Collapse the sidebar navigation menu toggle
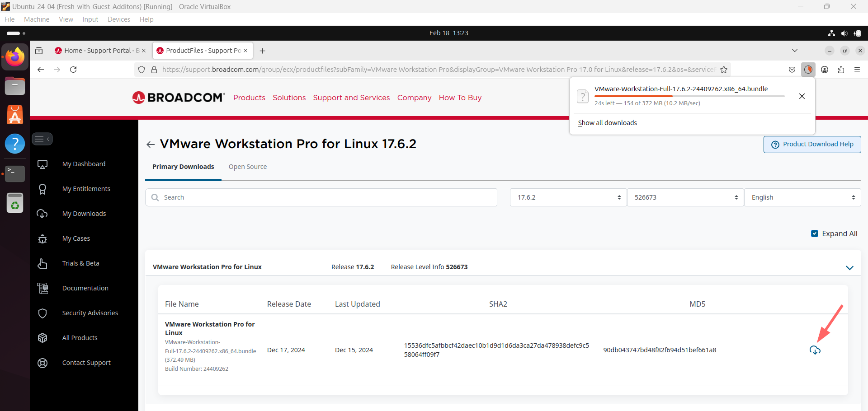The height and width of the screenshot is (411, 868). tap(42, 139)
